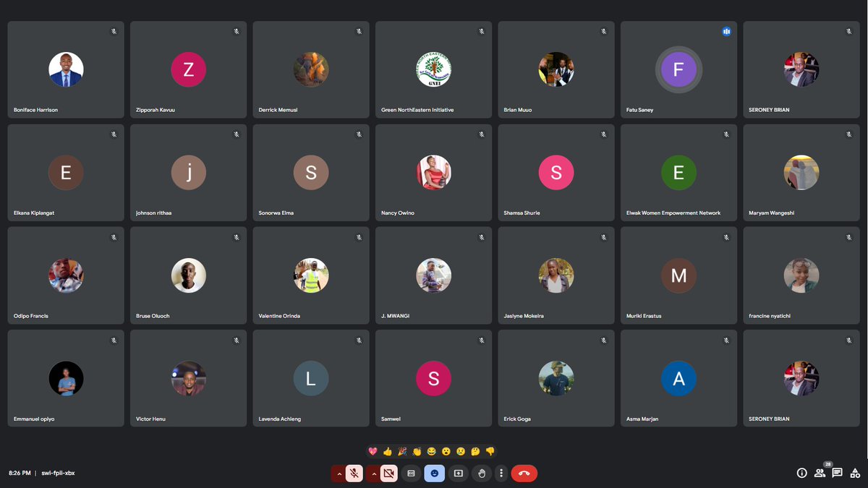Image resolution: width=868 pixels, height=488 pixels.
Task: Click the name label Sonorwa Elma
Action: click(276, 213)
